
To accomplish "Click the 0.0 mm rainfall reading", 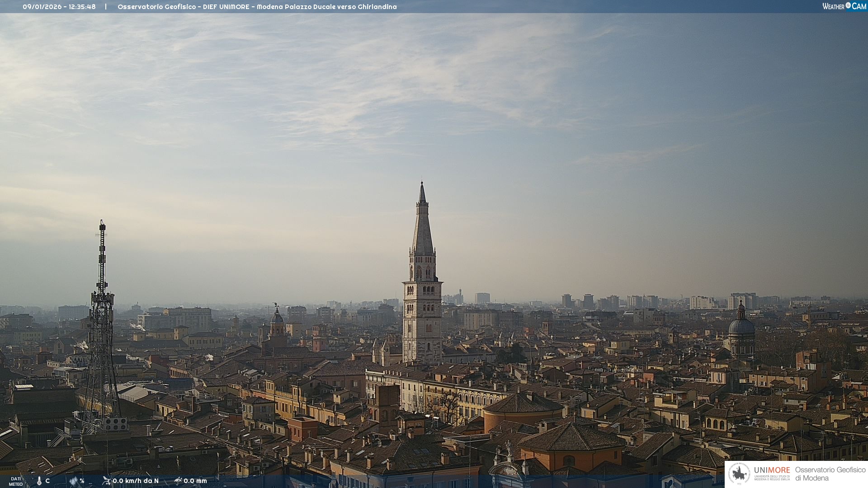I will (195, 481).
